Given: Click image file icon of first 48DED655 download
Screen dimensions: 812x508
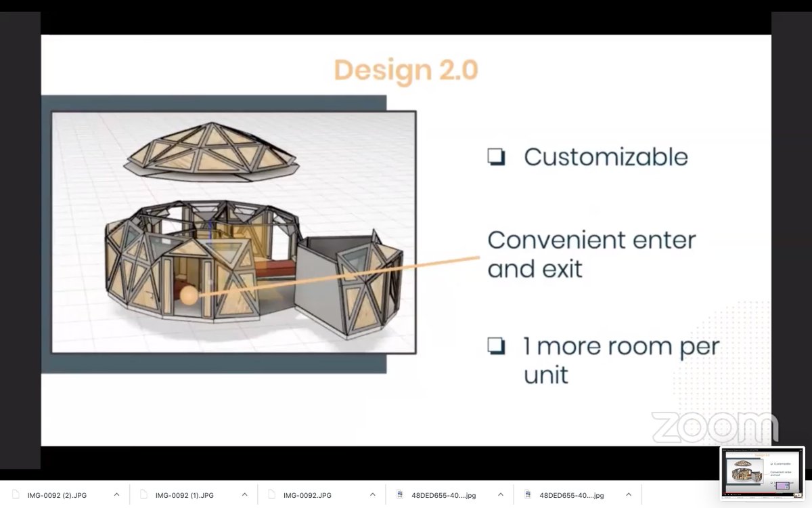Looking at the screenshot, I should 399,494.
